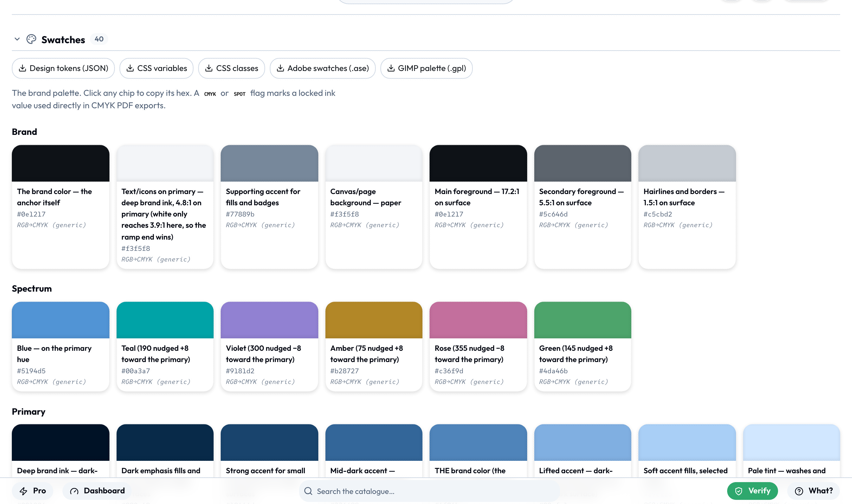Select the Dark emphasis fills primary swatch
Image resolution: width=852 pixels, height=504 pixels.
click(165, 450)
